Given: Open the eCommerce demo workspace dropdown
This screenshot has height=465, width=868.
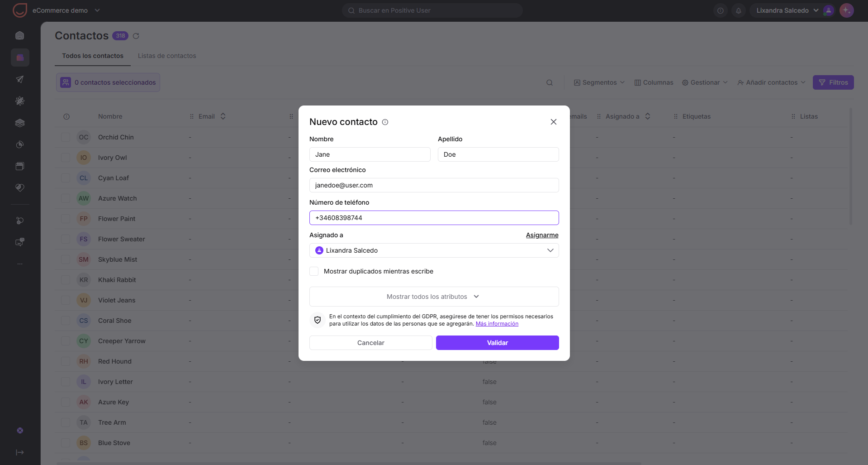Looking at the screenshot, I should 66,10.
